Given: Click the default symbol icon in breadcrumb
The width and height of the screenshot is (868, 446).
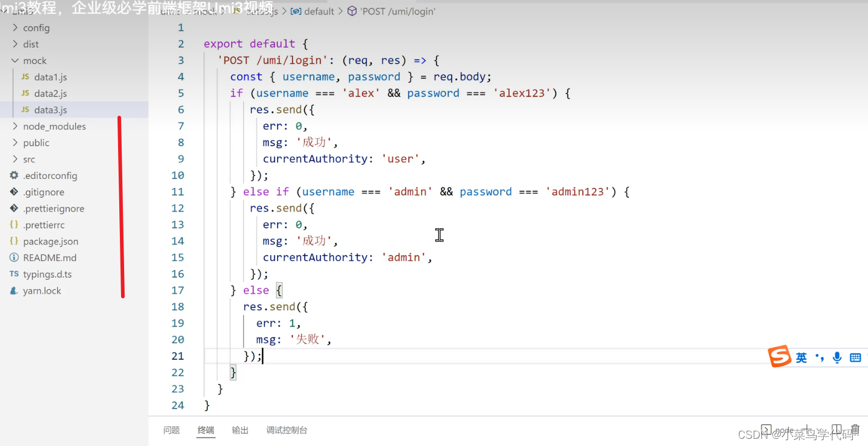Looking at the screenshot, I should point(296,11).
